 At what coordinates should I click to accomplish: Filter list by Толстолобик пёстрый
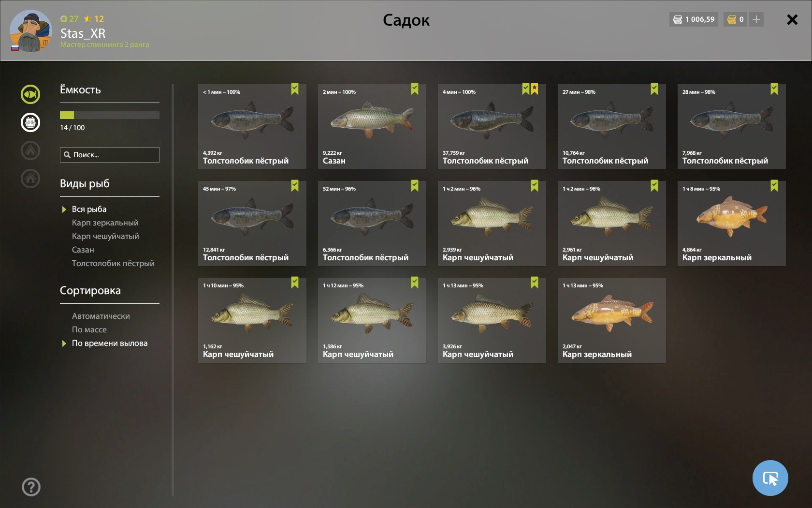coord(113,263)
